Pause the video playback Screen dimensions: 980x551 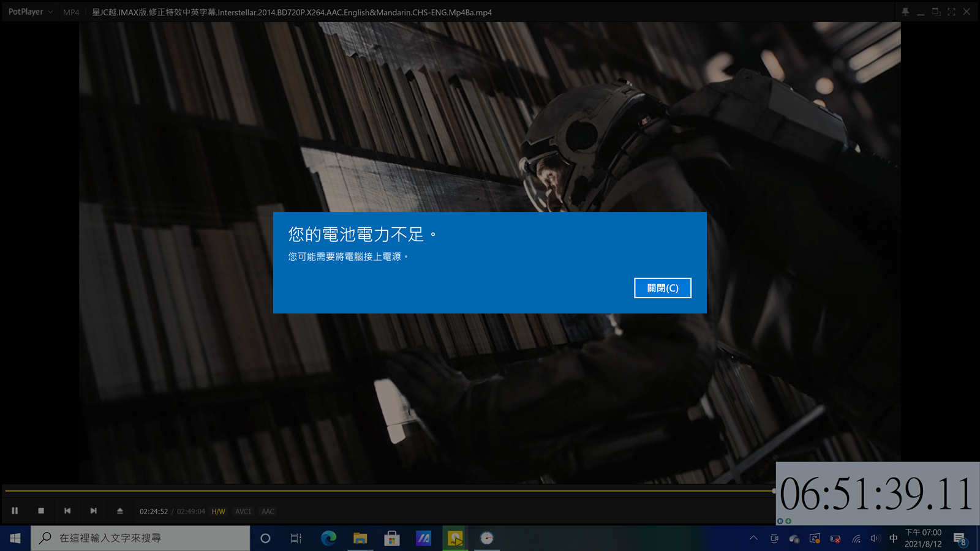[x=15, y=511]
